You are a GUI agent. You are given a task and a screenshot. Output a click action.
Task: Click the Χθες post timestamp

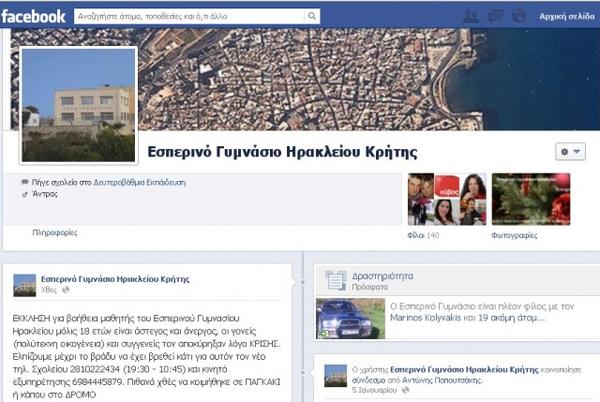pos(49,290)
